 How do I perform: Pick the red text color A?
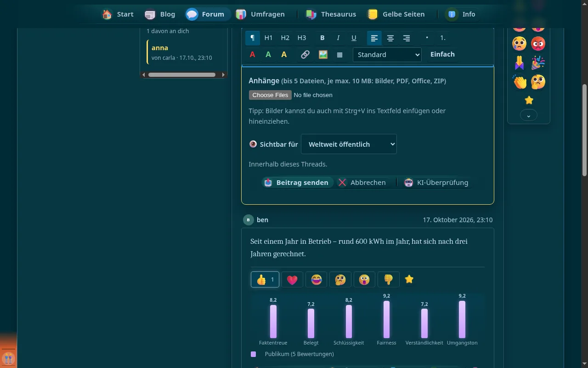point(252,54)
